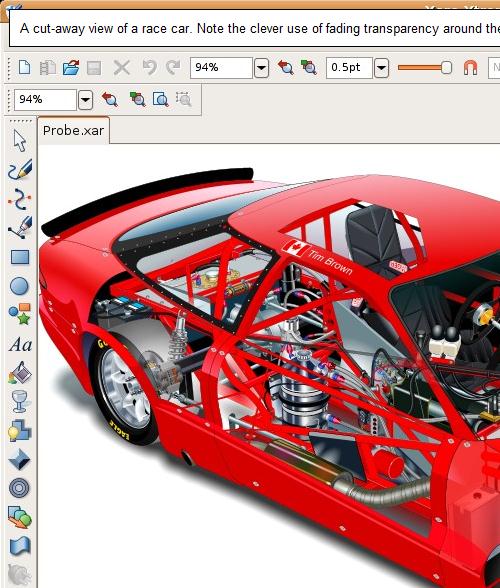This screenshot has width=500, height=588.
Task: Click the greyed Live Effects plug tool
Action: tap(19, 575)
